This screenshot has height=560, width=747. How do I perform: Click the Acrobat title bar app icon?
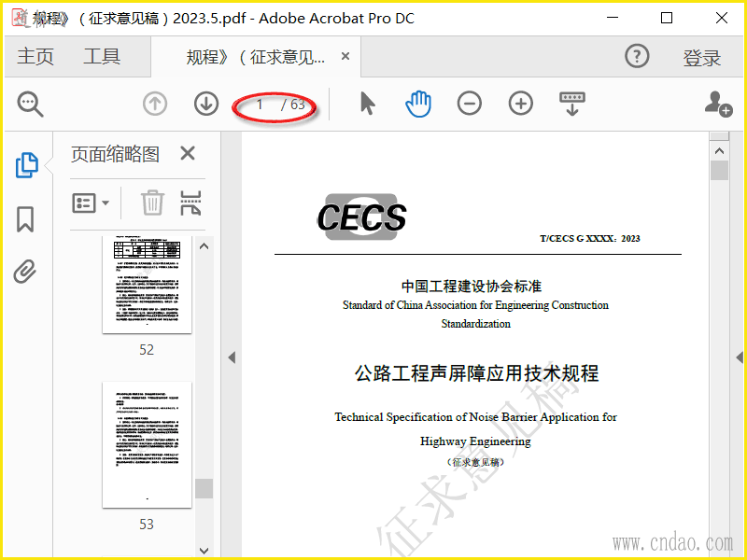pyautogui.click(x=21, y=18)
